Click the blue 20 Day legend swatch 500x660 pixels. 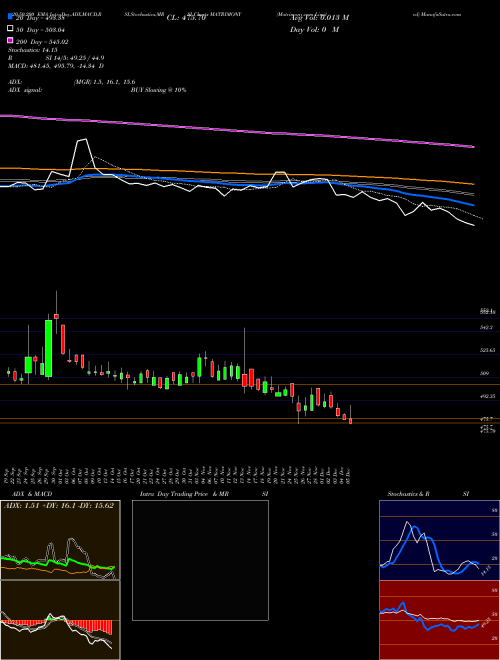pyautogui.click(x=10, y=17)
